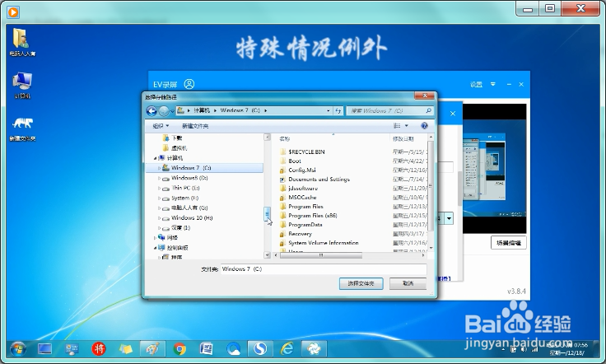Open Chrome from the taskbar

[179, 349]
